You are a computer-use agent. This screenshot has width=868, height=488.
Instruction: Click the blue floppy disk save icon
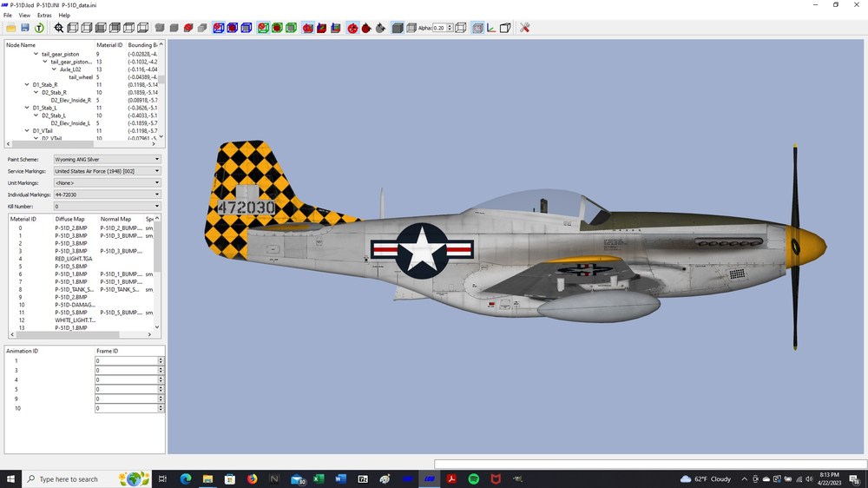(25, 28)
